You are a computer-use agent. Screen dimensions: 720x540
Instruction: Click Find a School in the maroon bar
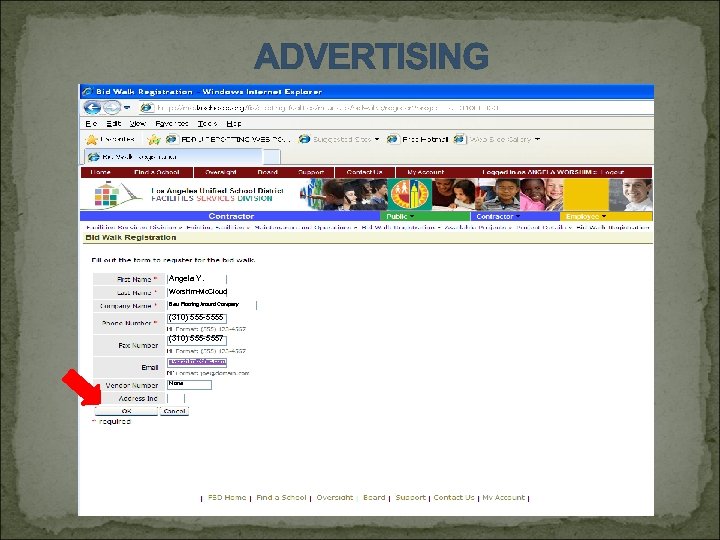pos(157,172)
